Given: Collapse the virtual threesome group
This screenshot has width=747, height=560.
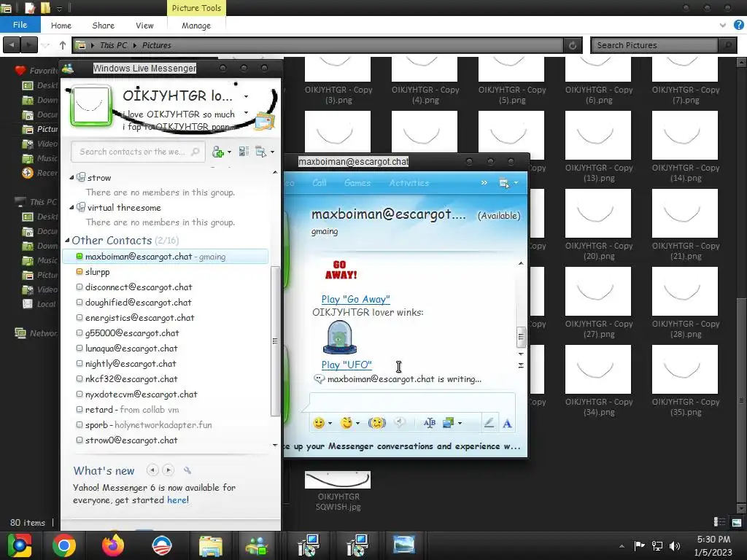Looking at the screenshot, I should click(x=71, y=208).
